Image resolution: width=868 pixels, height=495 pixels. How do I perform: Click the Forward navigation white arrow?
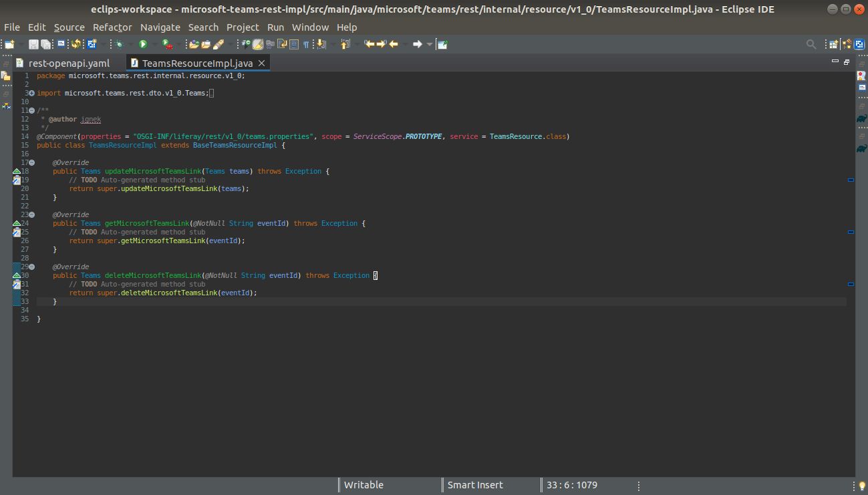coord(417,44)
